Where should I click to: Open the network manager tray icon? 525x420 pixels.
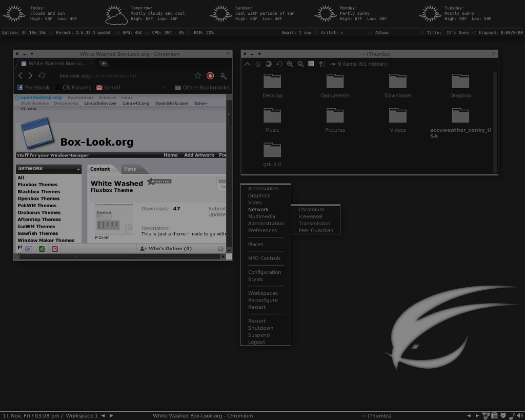(487, 416)
